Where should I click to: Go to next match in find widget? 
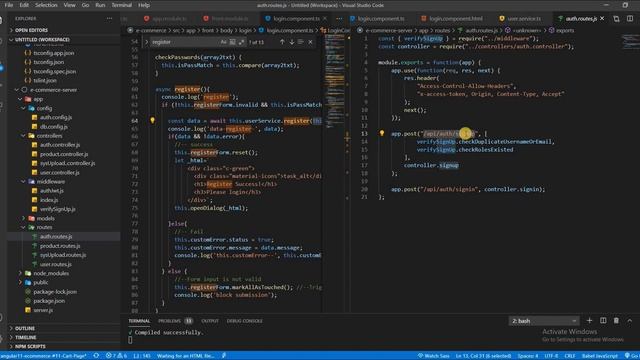[x=291, y=42]
